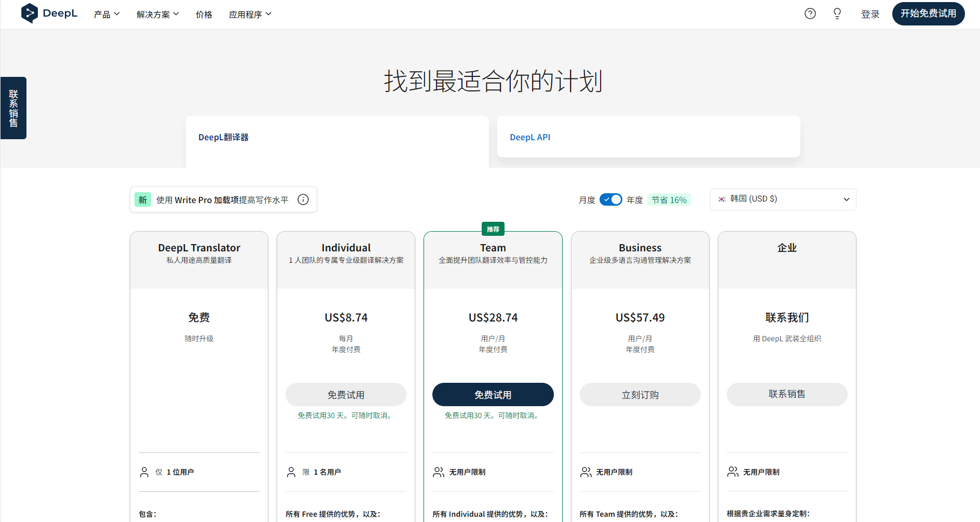Click the 开始免费试用 button
The height and width of the screenshot is (522, 980).
(928, 14)
